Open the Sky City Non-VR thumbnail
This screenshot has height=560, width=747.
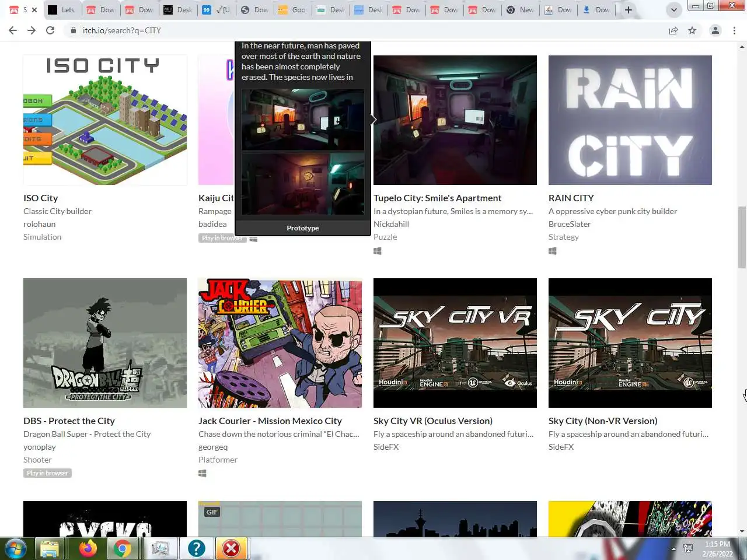(x=630, y=343)
